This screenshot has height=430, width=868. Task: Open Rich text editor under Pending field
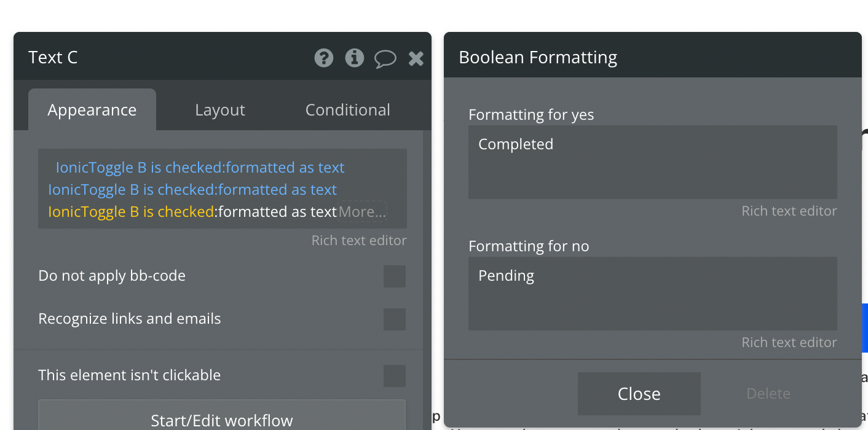pos(789,342)
